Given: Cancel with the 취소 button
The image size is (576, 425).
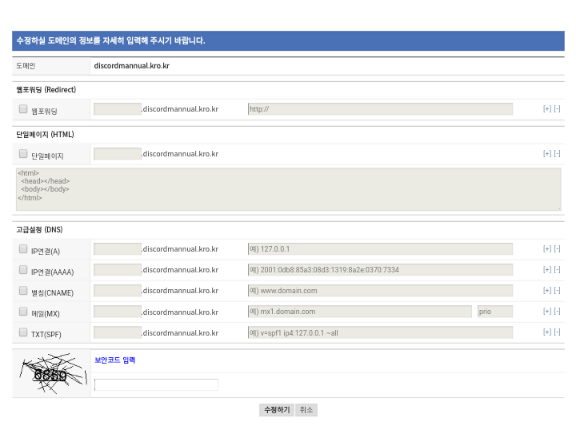Looking at the screenshot, I should pos(306,410).
